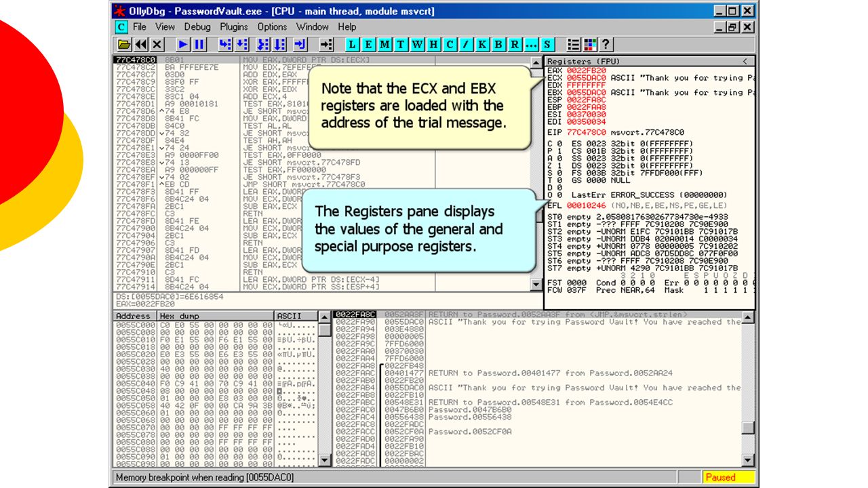Click status bar memory breakpoint message
This screenshot has height=488, width=868.
click(205, 477)
